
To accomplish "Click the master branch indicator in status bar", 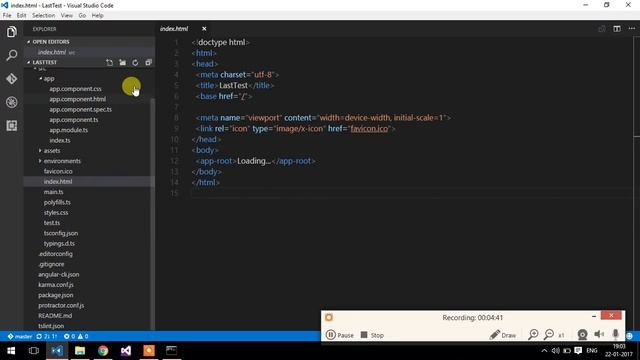I will tap(20, 336).
